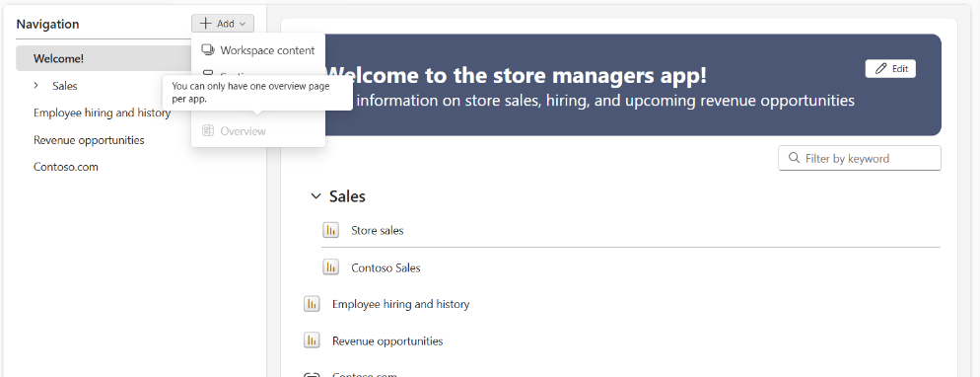
Task: Click the Contoso Sales report icon
Action: click(330, 267)
